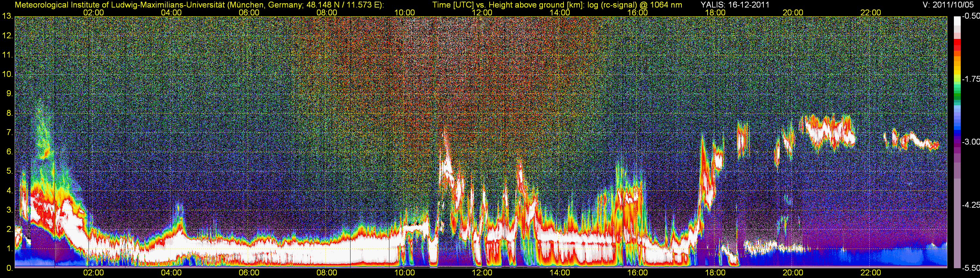Click the 16:00 label on the top time axis

[638, 12]
